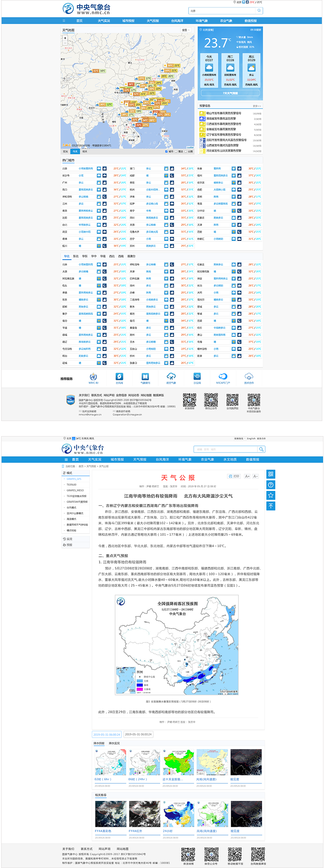Click the back-to-top arrow icon
The height and width of the screenshot is (868, 325).
click(x=271, y=506)
